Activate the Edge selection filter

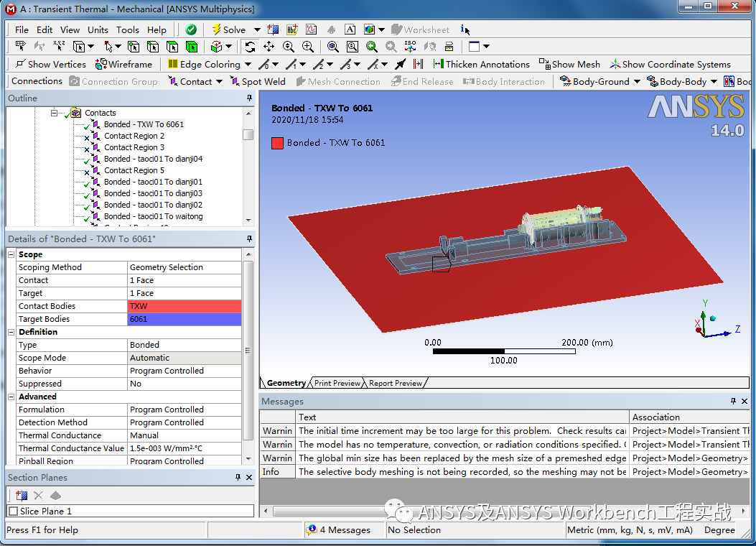153,46
